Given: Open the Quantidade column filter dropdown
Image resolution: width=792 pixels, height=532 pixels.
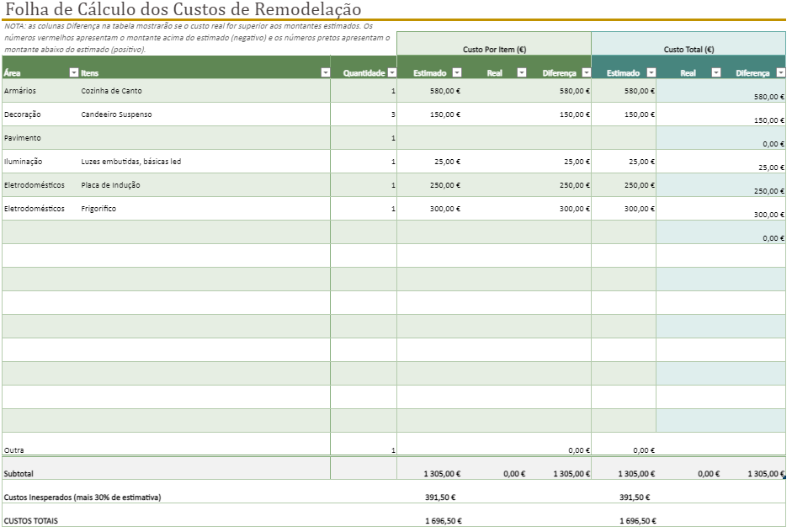Looking at the screenshot, I should [x=392, y=72].
